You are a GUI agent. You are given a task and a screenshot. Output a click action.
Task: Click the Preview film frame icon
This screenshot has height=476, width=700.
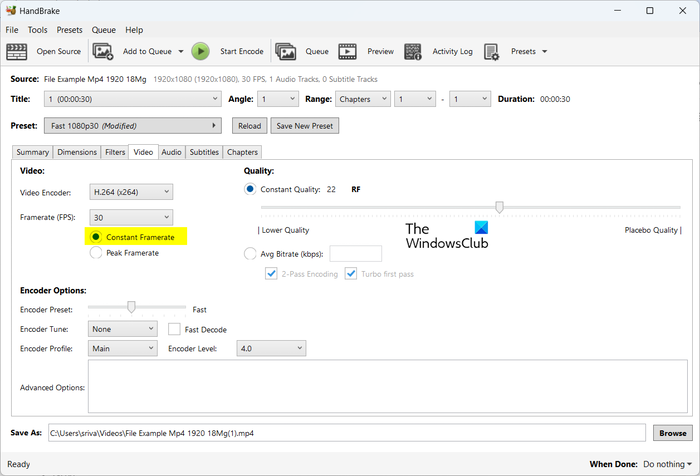coord(347,52)
